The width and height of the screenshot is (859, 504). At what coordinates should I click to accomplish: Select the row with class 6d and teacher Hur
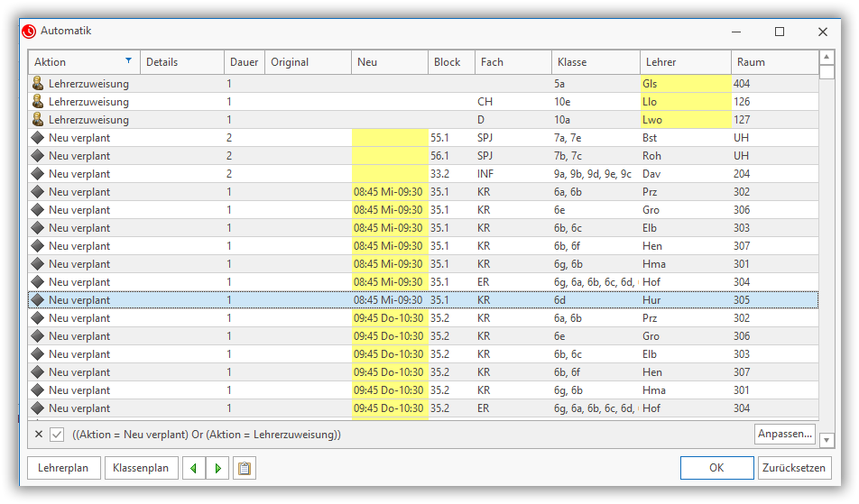pyautogui.click(x=422, y=300)
